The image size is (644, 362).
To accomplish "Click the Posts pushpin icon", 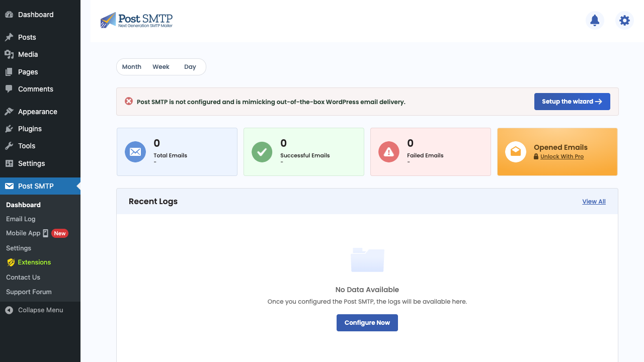I will pos(9,37).
